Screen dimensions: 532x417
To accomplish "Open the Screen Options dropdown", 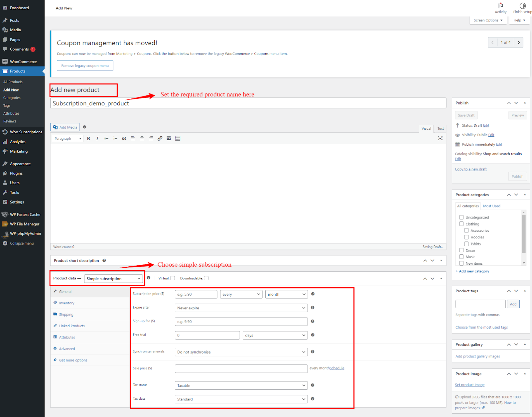I will [x=488, y=20].
